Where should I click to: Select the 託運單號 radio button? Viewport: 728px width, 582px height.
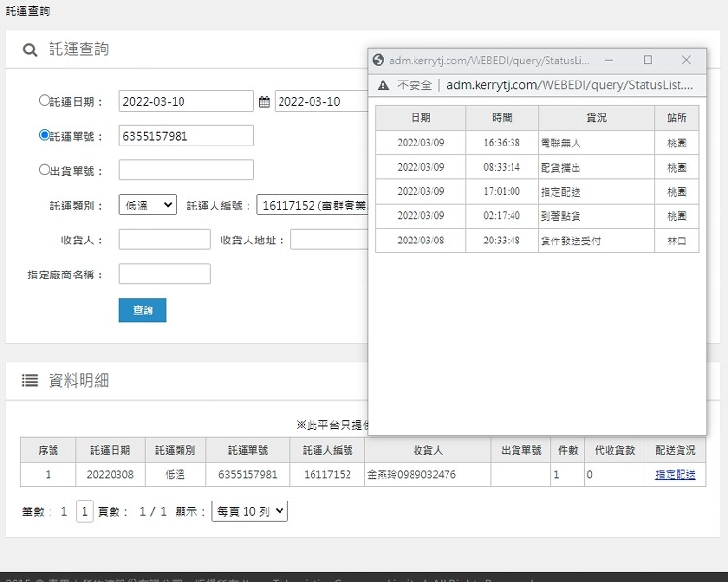point(44,135)
